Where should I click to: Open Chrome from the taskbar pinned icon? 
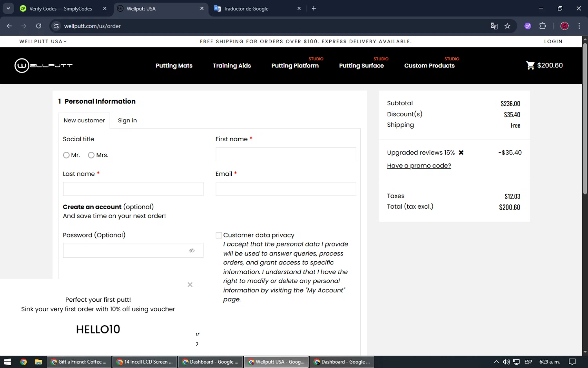click(24, 362)
